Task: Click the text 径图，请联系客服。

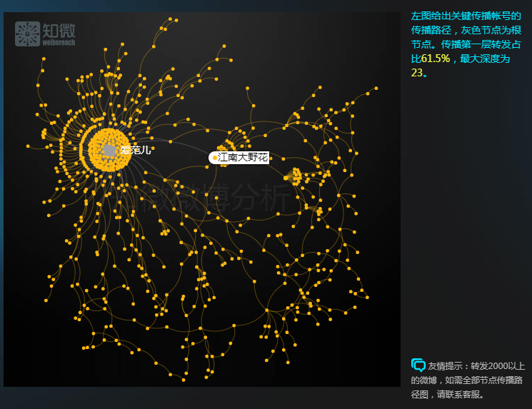Action: 448,395
